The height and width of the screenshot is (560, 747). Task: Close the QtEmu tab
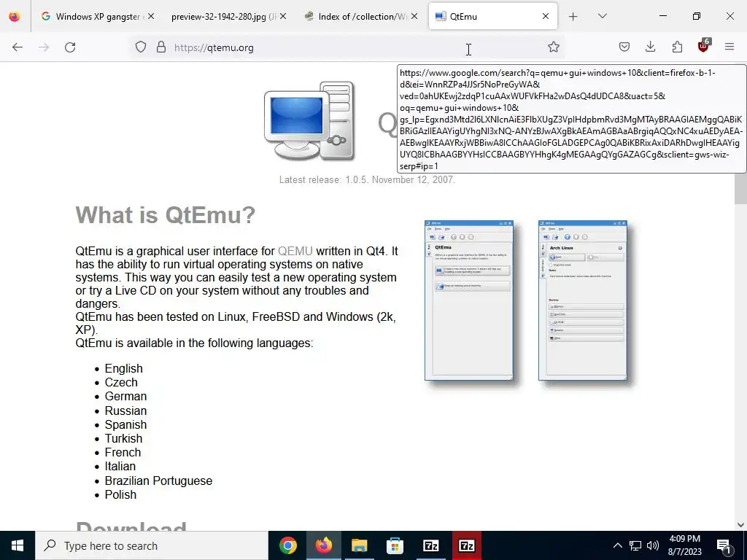pyautogui.click(x=546, y=16)
